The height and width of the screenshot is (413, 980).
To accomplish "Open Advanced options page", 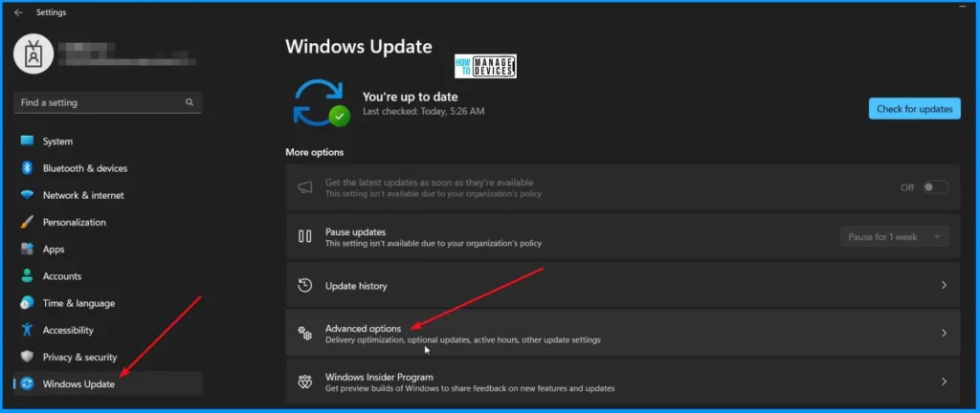I will click(x=622, y=333).
